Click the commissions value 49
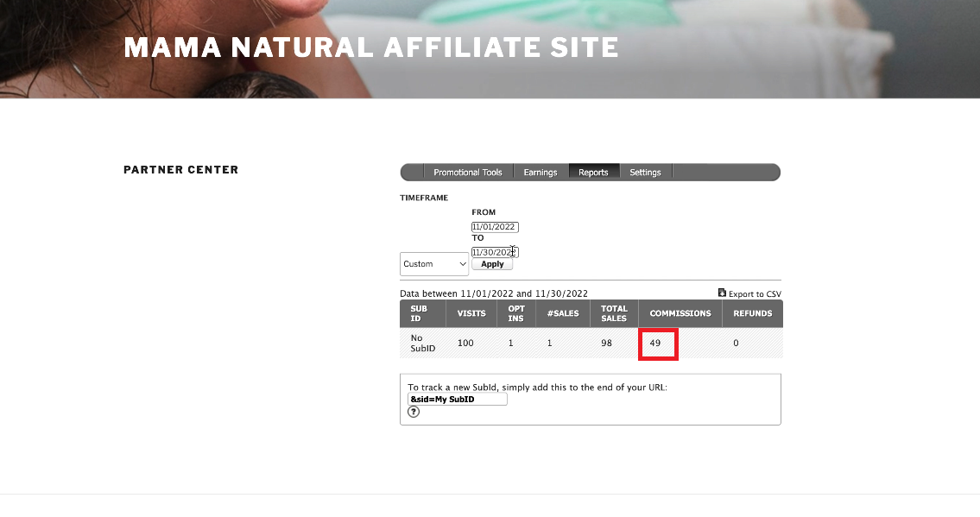The image size is (980, 517). (x=655, y=344)
